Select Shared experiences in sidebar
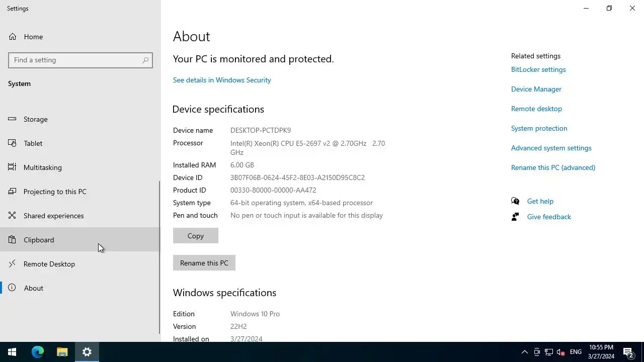 point(79,216)
